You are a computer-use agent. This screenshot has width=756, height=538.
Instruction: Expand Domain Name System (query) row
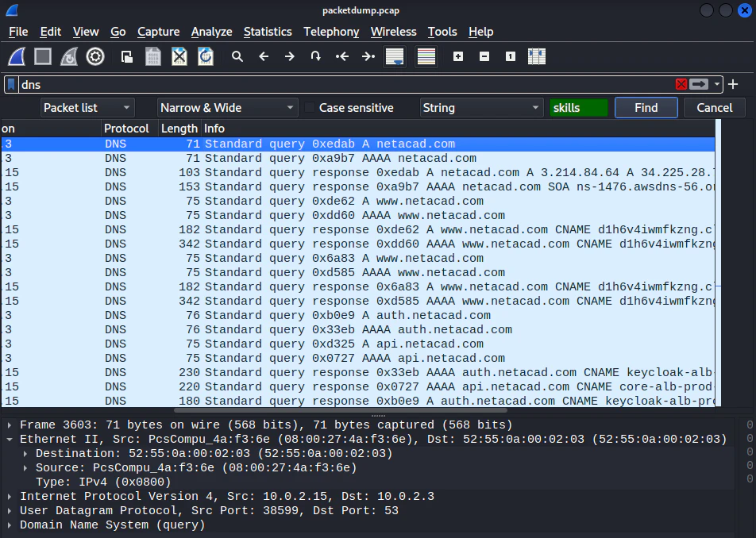pos(10,525)
